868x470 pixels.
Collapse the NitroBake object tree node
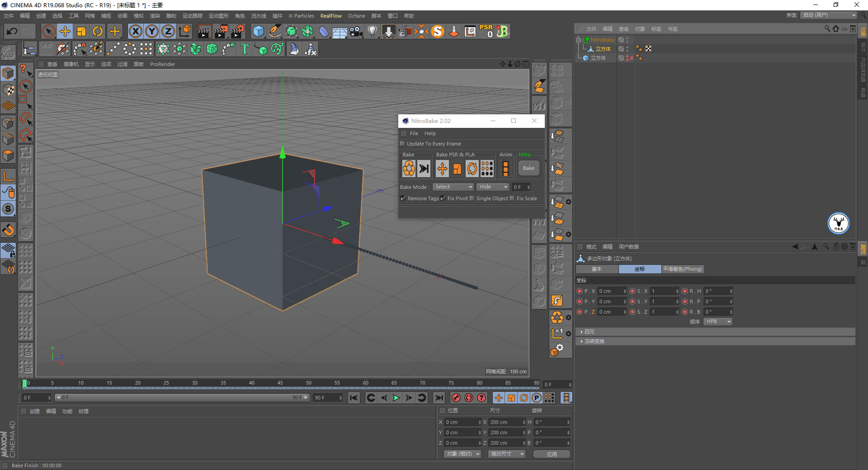579,40
